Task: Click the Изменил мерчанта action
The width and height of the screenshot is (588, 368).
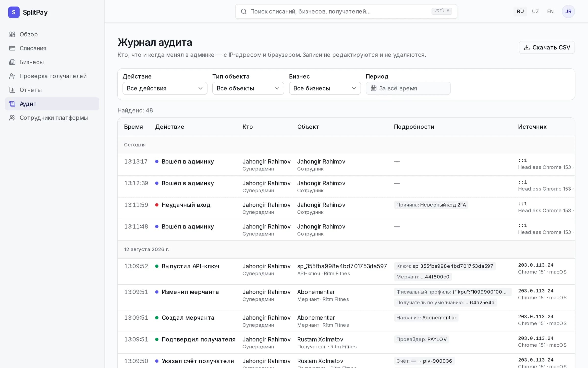Action: [x=190, y=292]
